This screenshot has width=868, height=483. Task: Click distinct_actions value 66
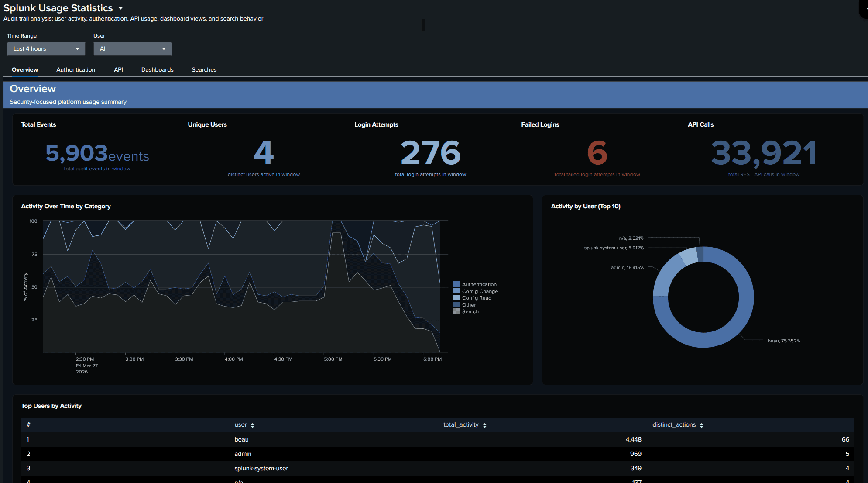(845, 439)
